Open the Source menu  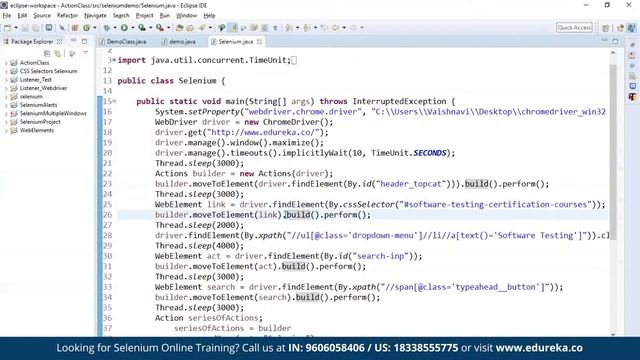(x=42, y=16)
